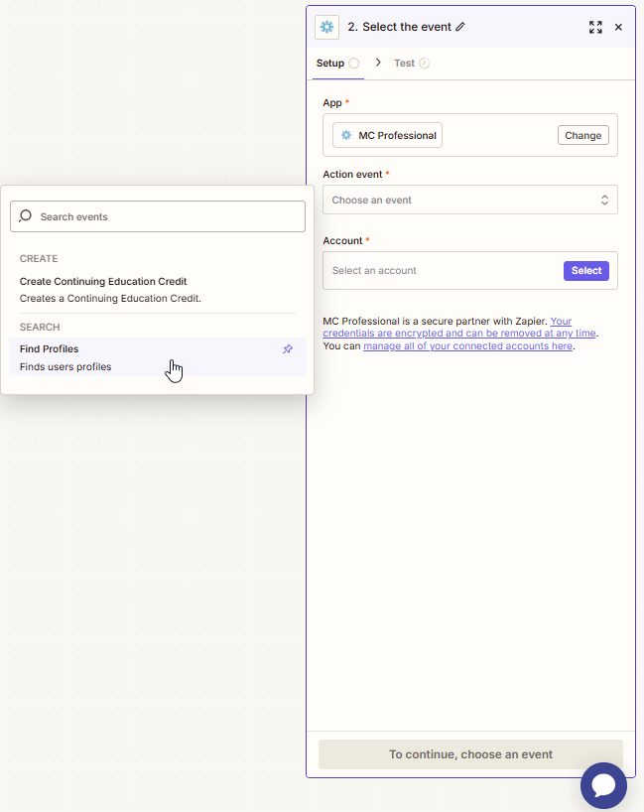The height and width of the screenshot is (812, 644).
Task: Expand the step panel to full screen
Action: point(595,27)
